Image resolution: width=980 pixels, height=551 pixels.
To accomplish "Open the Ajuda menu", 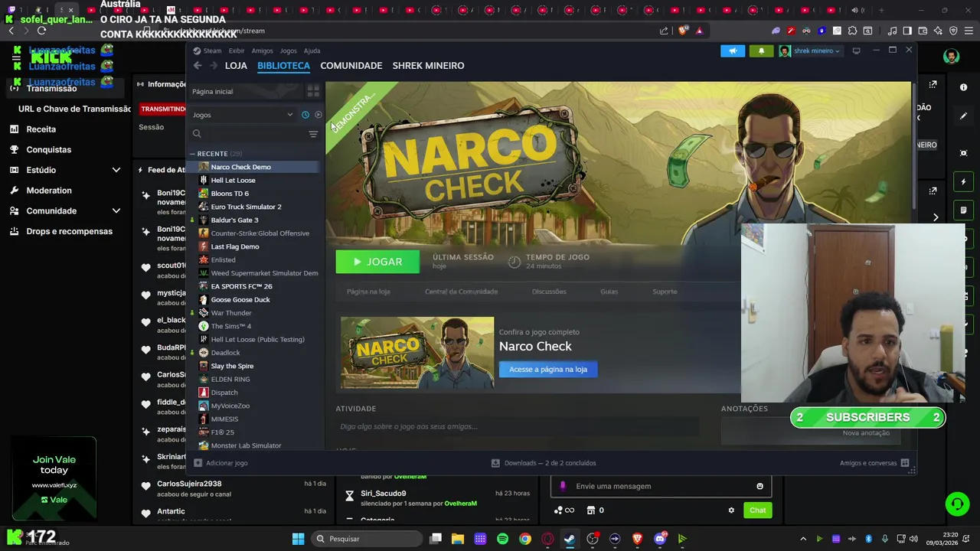I will tap(312, 51).
